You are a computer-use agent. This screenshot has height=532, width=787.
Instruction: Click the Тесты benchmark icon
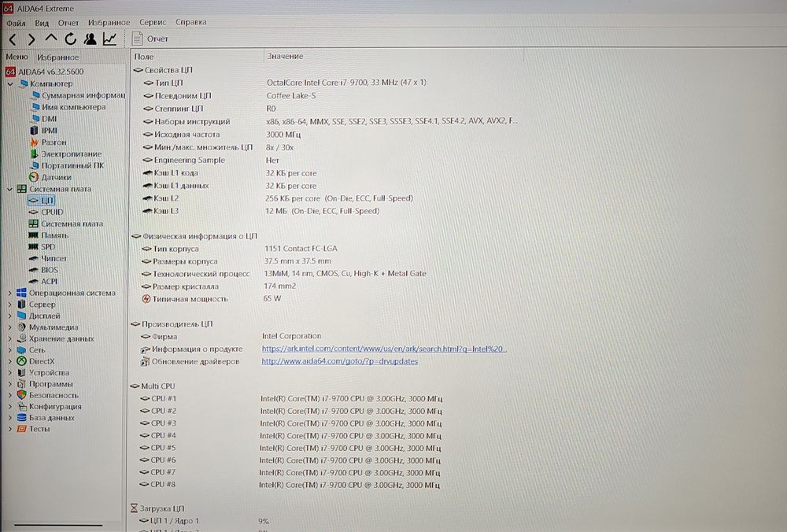click(21, 429)
